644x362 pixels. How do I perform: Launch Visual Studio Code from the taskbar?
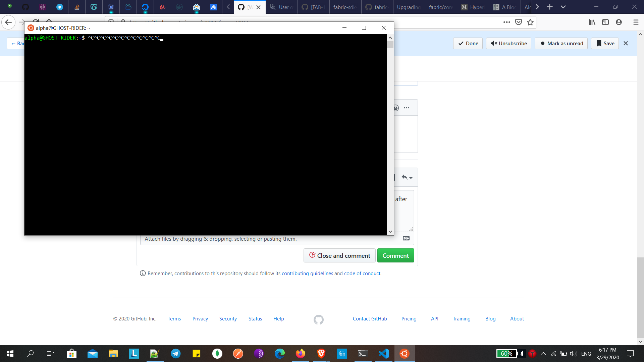coord(383,354)
